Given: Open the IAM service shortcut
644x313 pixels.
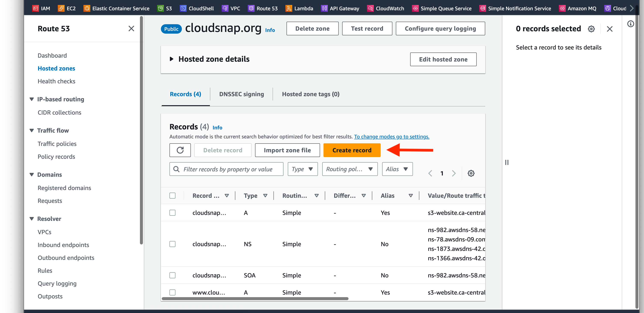Looking at the screenshot, I should pos(41,8).
